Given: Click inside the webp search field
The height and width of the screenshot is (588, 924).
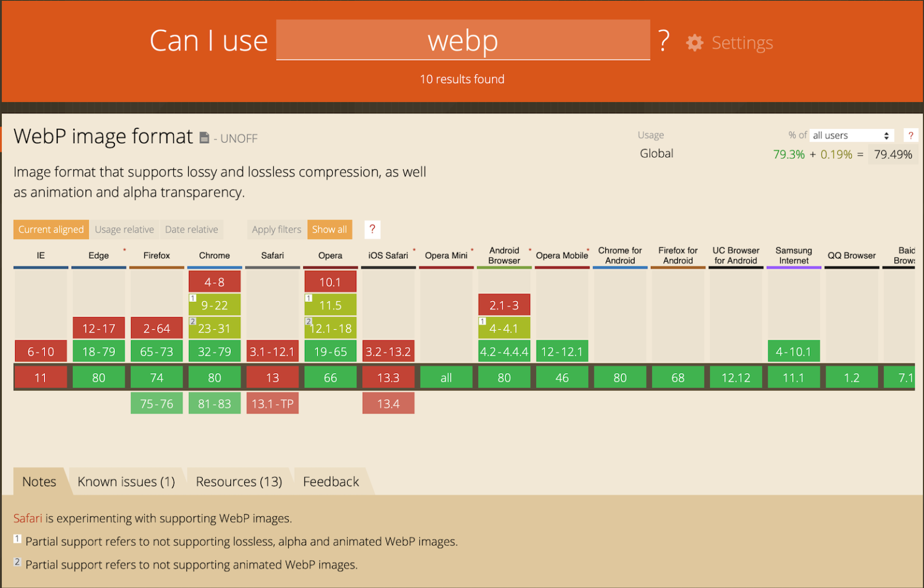Looking at the screenshot, I should [x=462, y=40].
